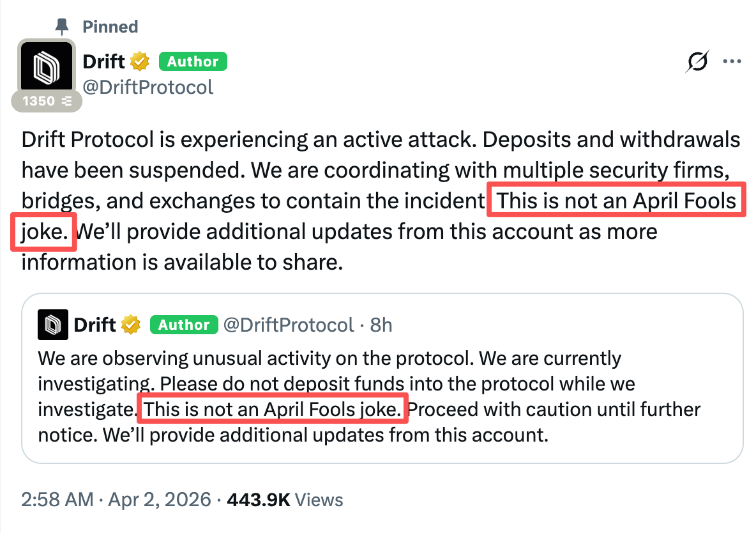This screenshot has width=756, height=533.
Task: Click the verified badge in quoted tweet
Action: (x=131, y=324)
